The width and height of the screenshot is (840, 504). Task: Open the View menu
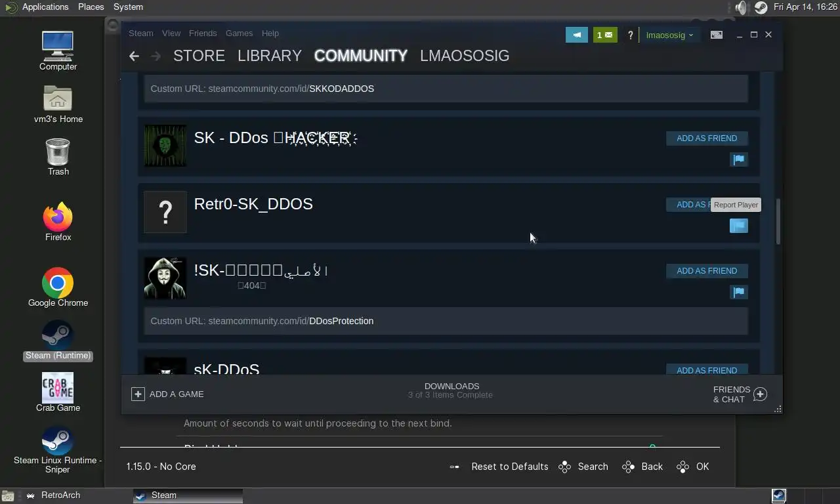(x=171, y=33)
